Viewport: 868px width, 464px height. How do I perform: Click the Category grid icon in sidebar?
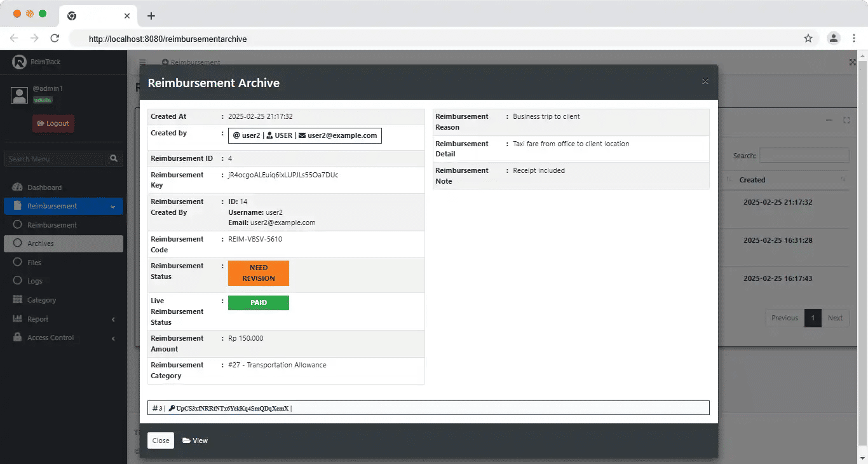click(17, 300)
